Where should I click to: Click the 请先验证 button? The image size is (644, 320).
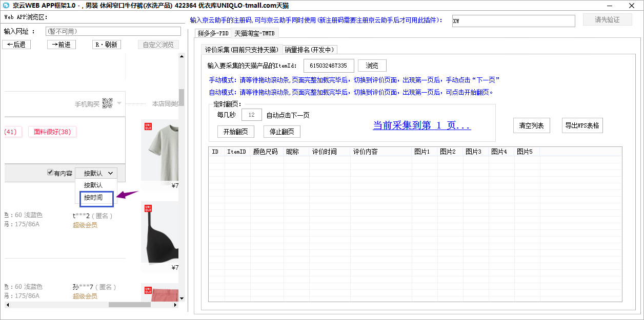pyautogui.click(x=608, y=19)
